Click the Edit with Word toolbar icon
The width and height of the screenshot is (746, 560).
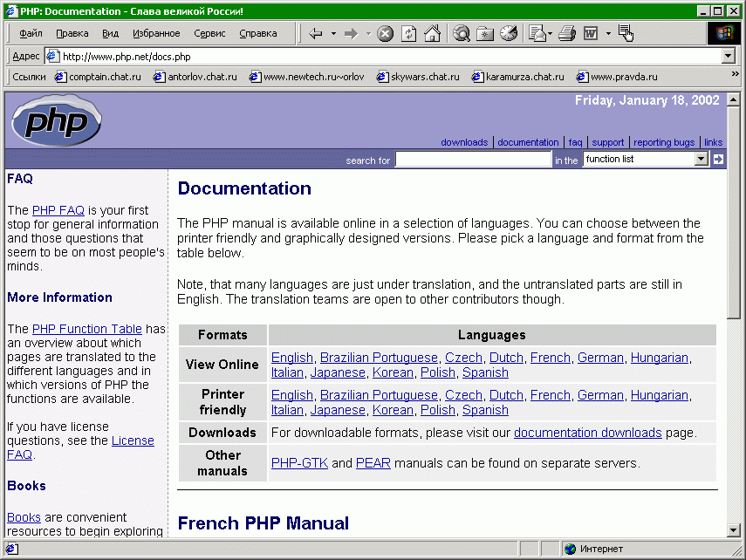[x=591, y=34]
